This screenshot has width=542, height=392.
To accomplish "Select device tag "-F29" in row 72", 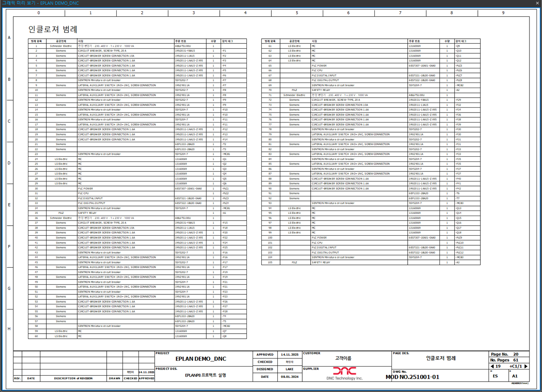I will click(458, 100).
